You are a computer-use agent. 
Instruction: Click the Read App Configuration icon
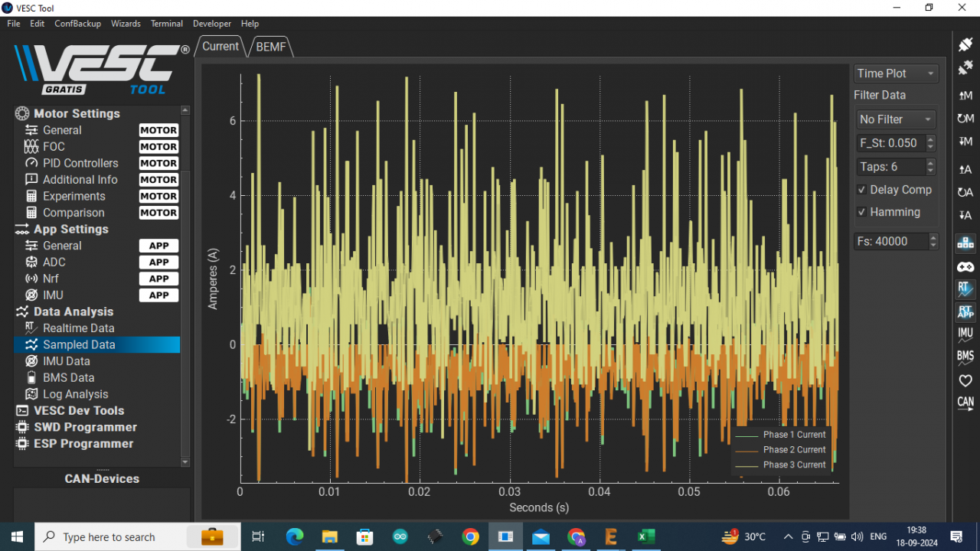[965, 170]
